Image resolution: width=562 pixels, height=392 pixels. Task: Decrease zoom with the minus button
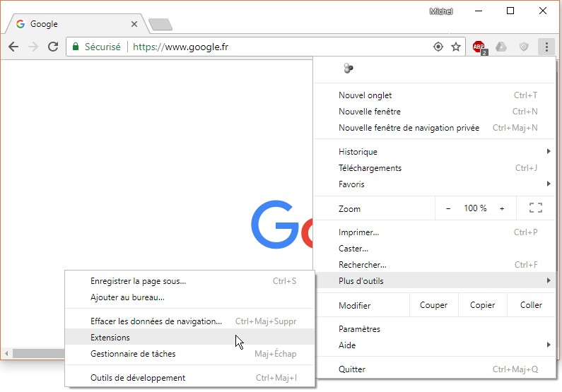click(x=448, y=208)
